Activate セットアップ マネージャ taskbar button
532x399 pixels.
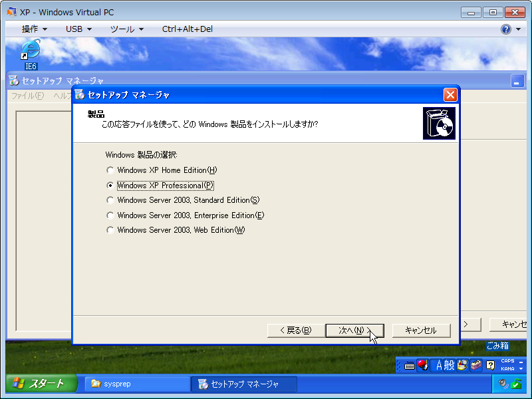244,384
